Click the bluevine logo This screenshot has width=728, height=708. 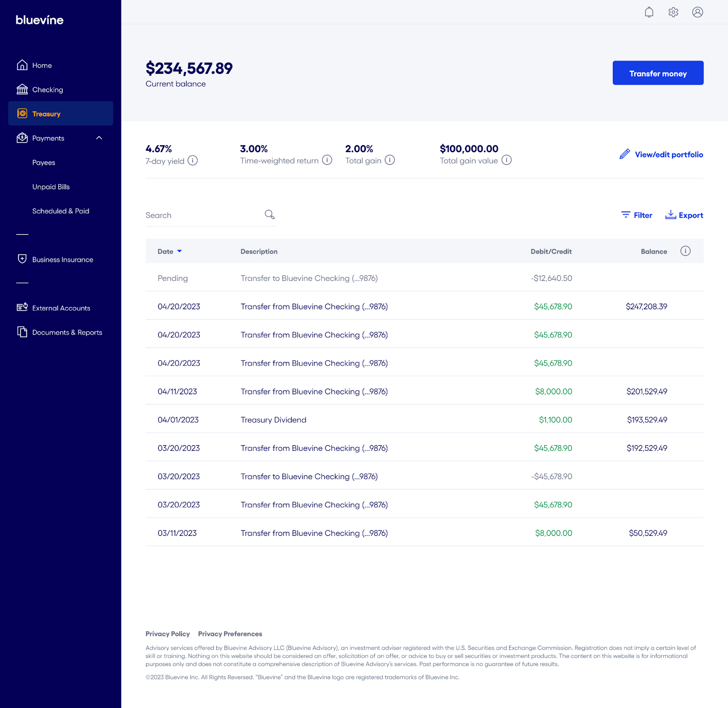[x=40, y=20]
